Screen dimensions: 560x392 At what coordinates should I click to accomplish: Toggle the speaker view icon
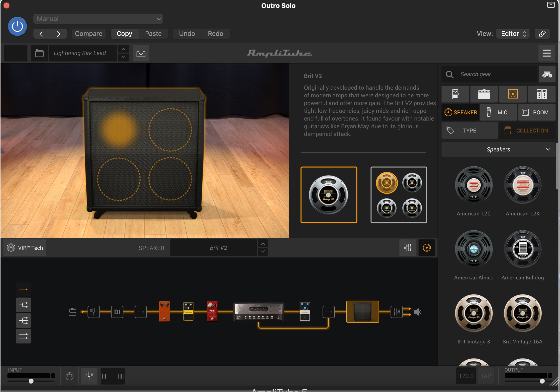[427, 248]
